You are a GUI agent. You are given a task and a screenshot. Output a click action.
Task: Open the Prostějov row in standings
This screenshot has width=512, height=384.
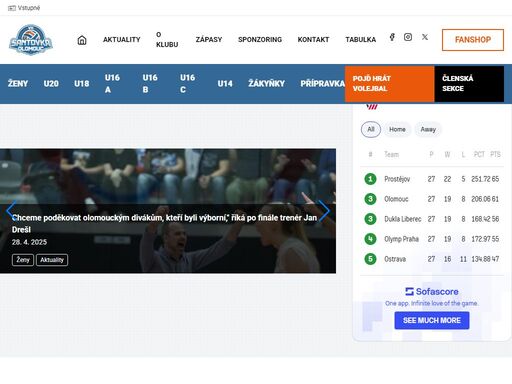pyautogui.click(x=432, y=179)
